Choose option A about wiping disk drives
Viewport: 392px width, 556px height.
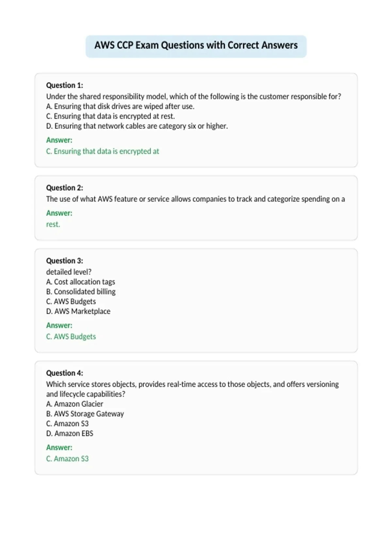pyautogui.click(x=120, y=106)
